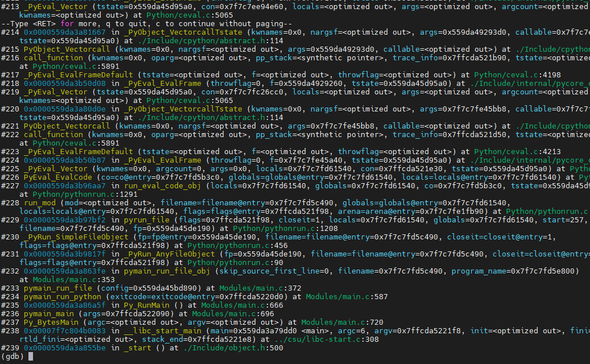590x364 pixels.
Task: Select the run_mod function in frame #228
Action: (40, 202)
